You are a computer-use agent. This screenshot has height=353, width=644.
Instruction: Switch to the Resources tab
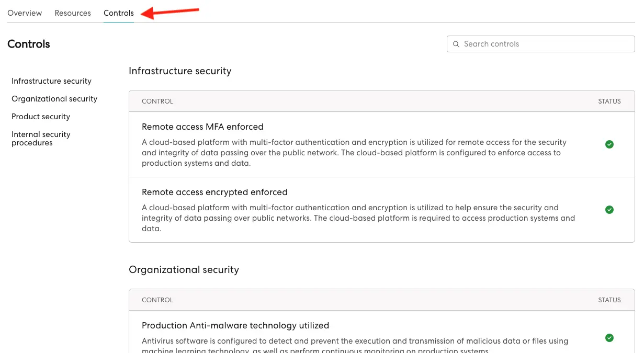pyautogui.click(x=73, y=13)
